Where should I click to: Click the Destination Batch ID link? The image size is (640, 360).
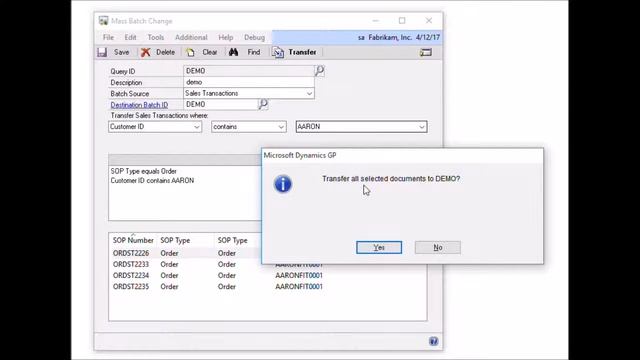(x=139, y=105)
